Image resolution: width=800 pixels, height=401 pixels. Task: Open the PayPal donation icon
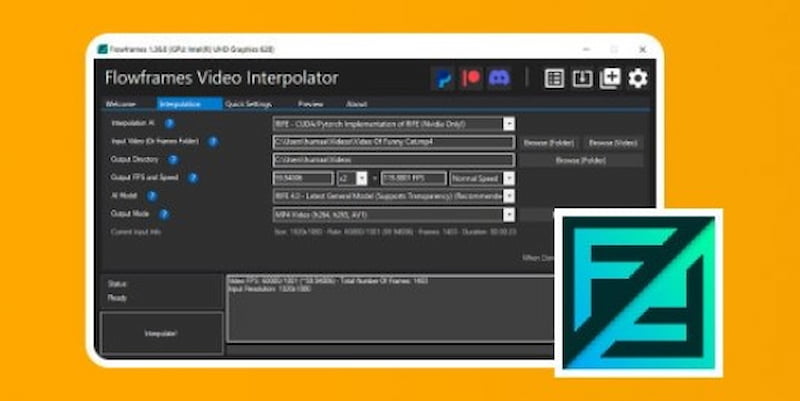[442, 79]
